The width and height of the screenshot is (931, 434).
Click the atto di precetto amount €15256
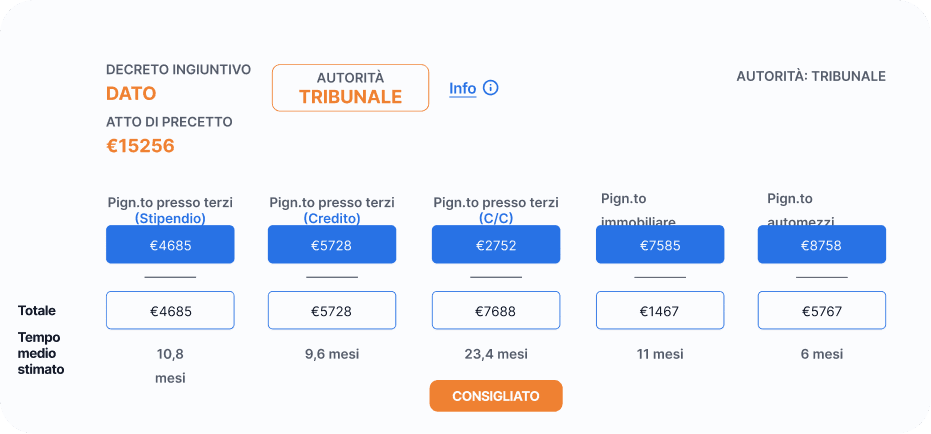tap(141, 146)
